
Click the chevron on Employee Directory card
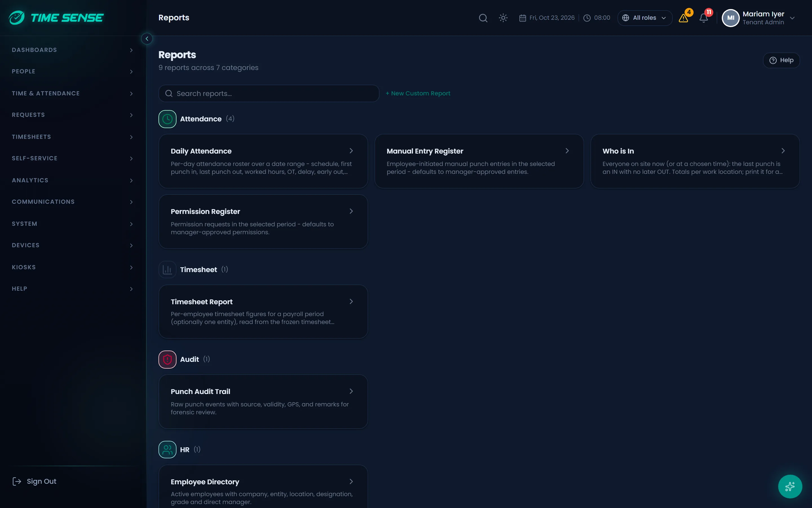click(x=351, y=481)
